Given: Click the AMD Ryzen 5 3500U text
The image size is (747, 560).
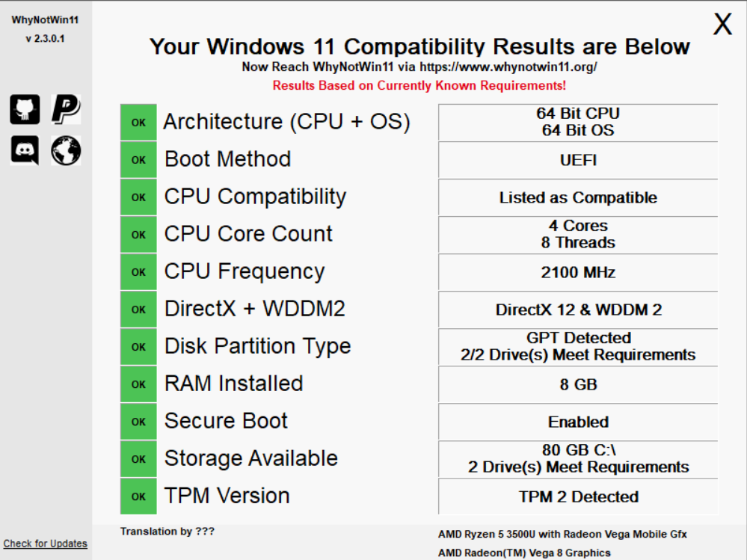Looking at the screenshot, I should 562,535.
